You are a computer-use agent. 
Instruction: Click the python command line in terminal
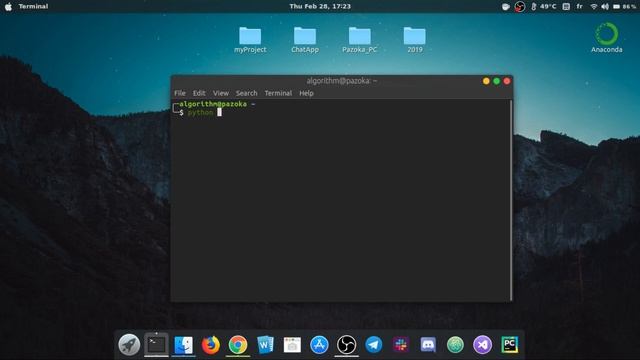click(200, 112)
